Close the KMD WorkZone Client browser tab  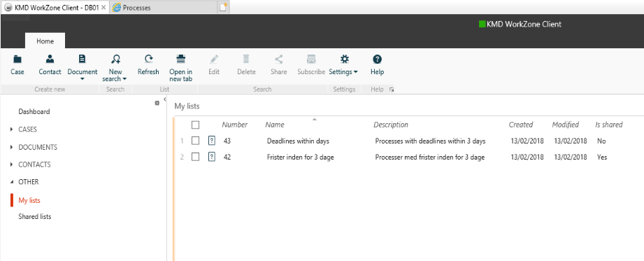tap(103, 8)
